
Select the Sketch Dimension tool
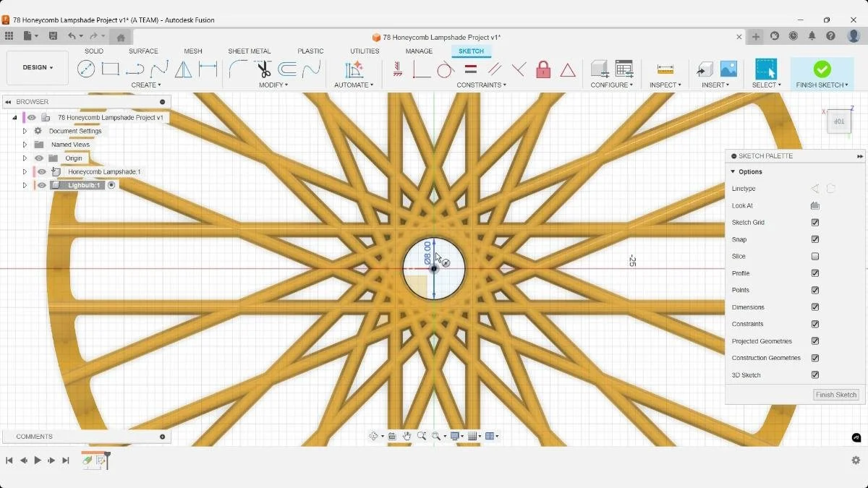[208, 69]
